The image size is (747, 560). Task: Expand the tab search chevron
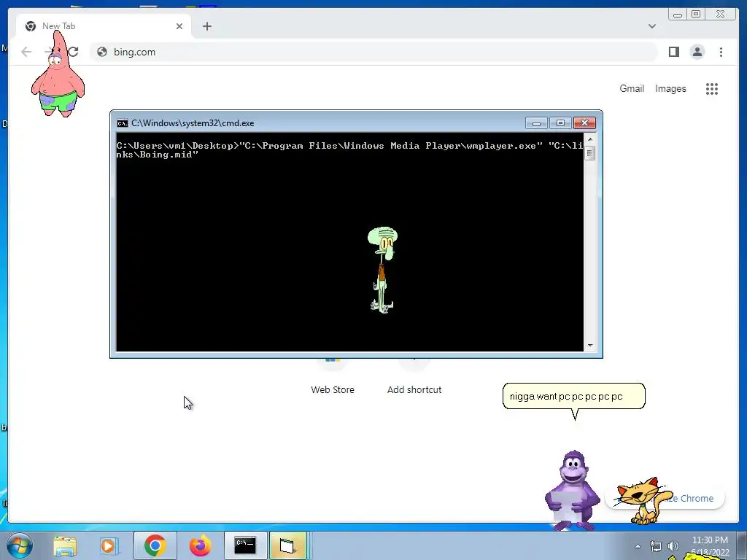click(651, 26)
